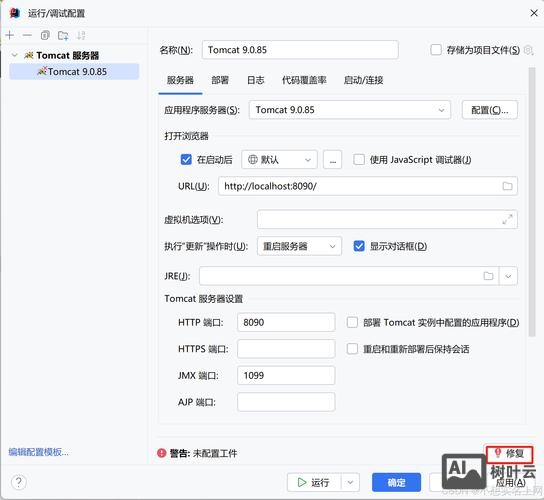Sort configurations with the sort icon

(81, 35)
